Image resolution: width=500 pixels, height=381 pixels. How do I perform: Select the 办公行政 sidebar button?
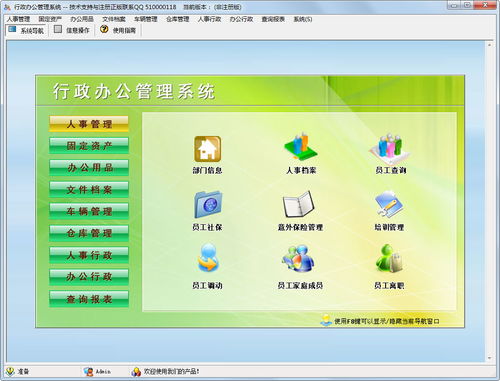[89, 277]
